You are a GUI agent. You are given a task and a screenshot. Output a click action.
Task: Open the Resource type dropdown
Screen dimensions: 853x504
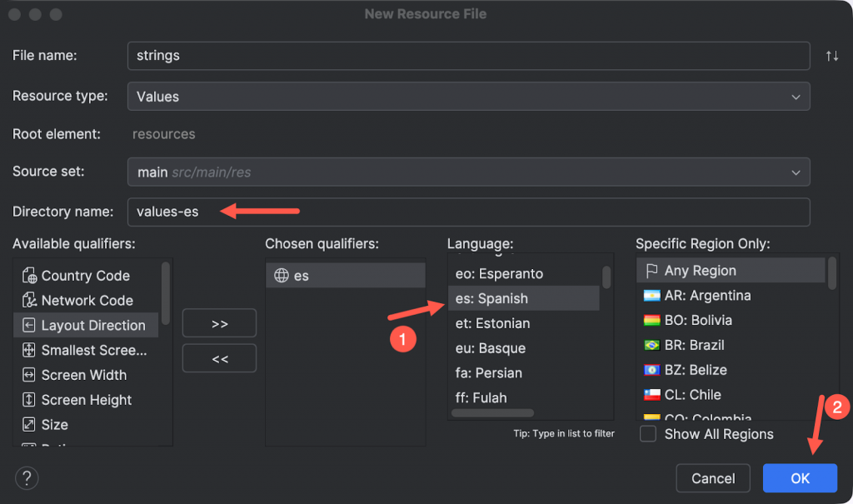click(468, 97)
